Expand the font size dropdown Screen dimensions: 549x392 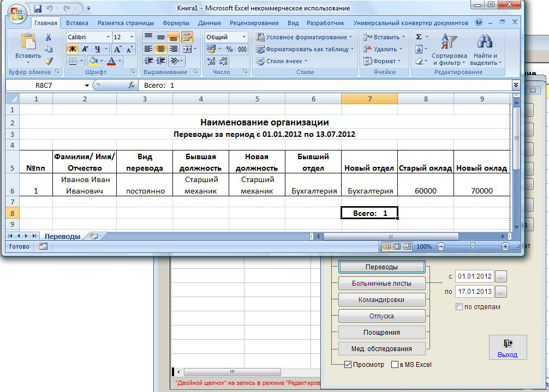coord(132,37)
